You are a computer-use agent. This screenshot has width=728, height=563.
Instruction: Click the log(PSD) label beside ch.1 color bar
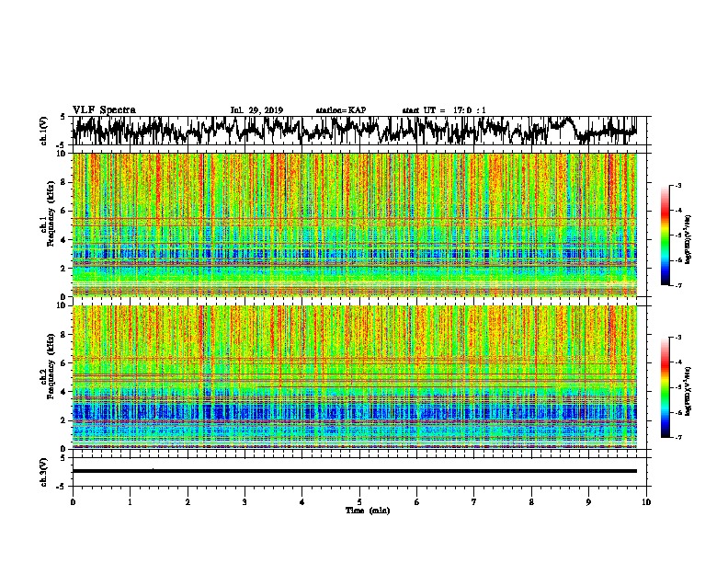[688, 240]
